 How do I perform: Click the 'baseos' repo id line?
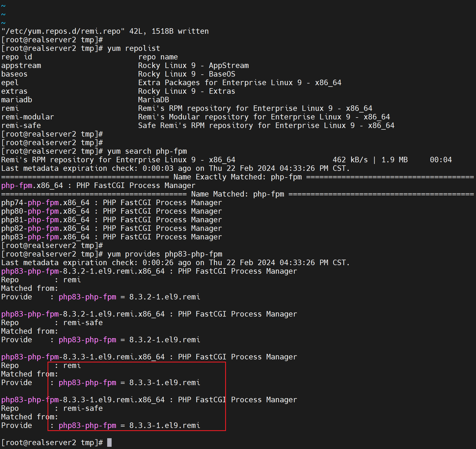[x=14, y=74]
